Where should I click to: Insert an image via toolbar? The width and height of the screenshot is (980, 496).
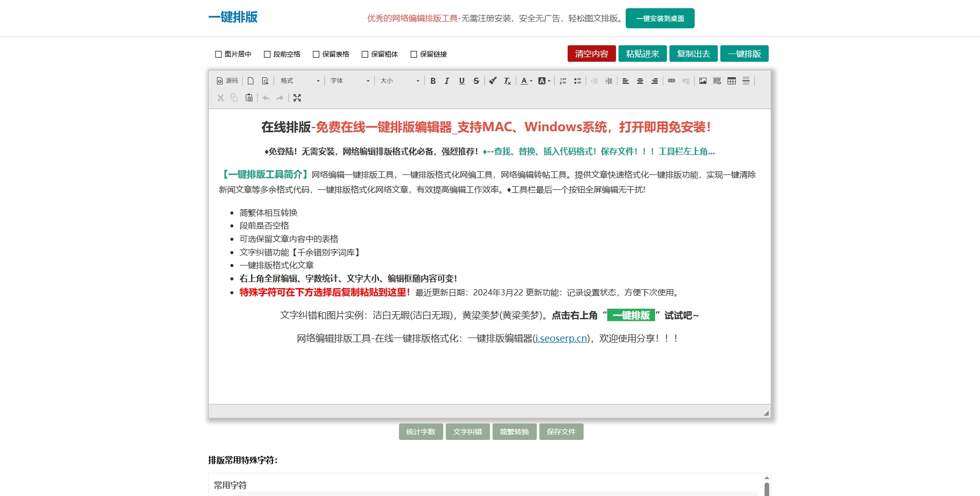703,81
